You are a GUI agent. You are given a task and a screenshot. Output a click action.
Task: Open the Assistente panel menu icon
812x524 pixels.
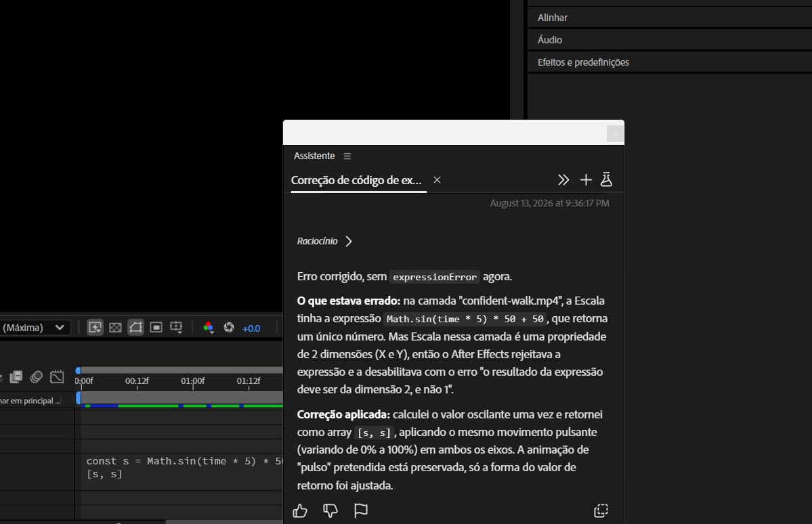click(347, 156)
